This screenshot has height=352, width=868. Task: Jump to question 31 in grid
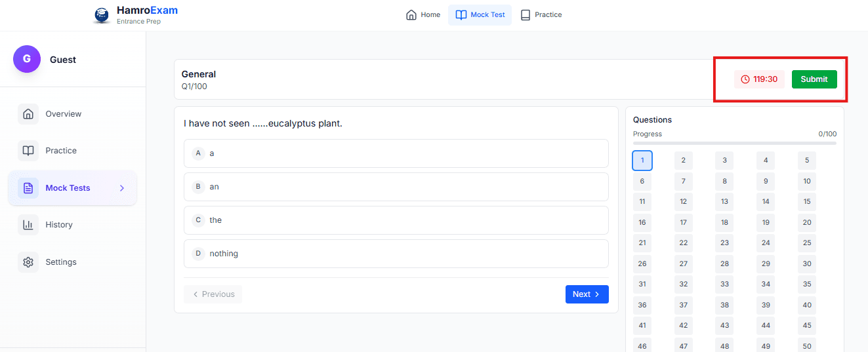[642, 284]
